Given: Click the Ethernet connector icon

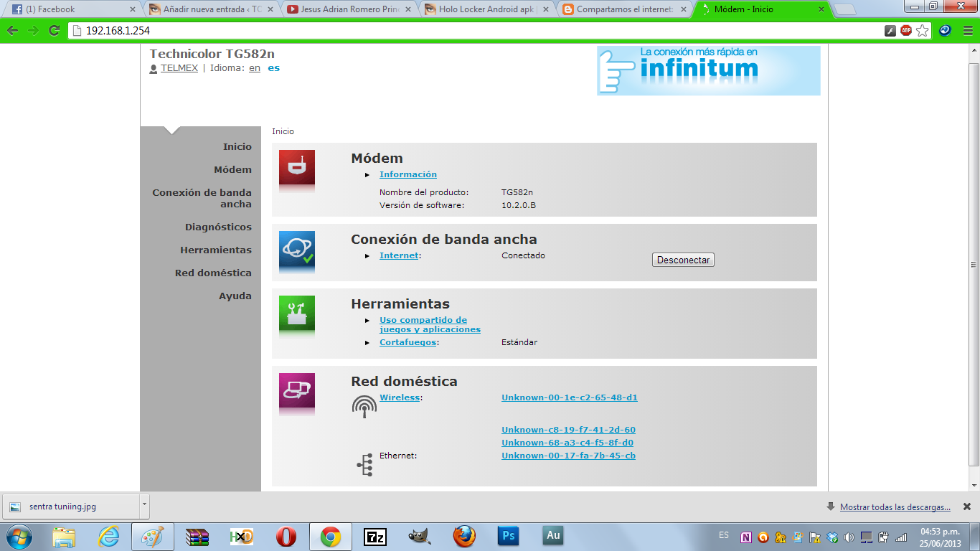Looking at the screenshot, I should tap(365, 465).
